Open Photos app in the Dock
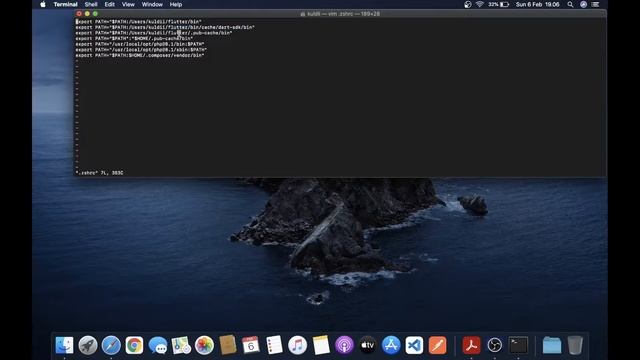Screen dimensions: 640x360 click(204, 345)
